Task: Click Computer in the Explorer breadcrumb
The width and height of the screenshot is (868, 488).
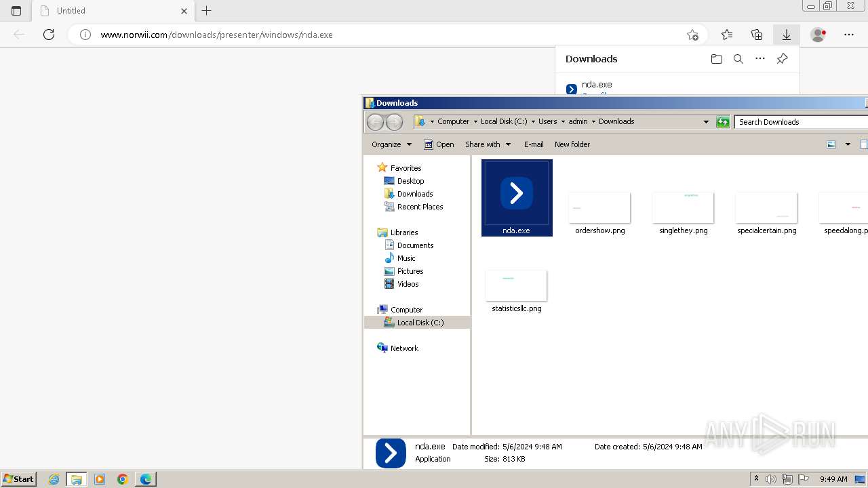Action: (x=453, y=121)
